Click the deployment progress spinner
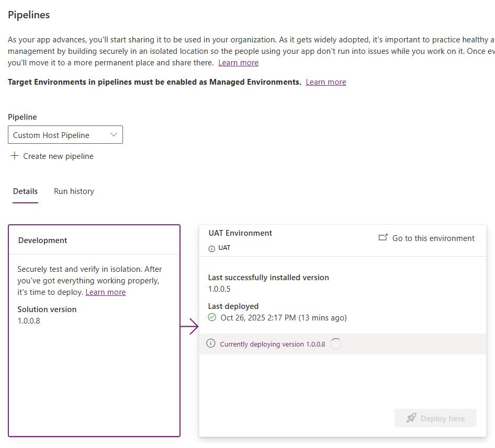The height and width of the screenshot is (448, 495). click(x=336, y=344)
